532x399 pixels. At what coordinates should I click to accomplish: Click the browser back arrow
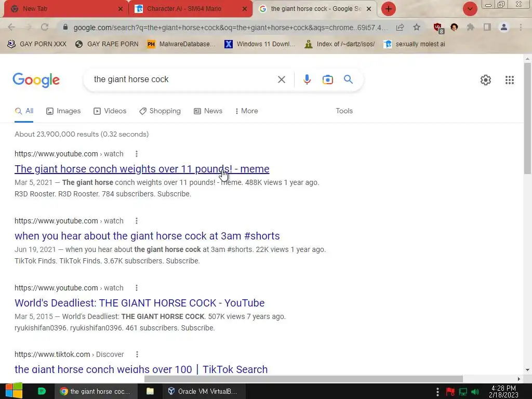point(11,27)
